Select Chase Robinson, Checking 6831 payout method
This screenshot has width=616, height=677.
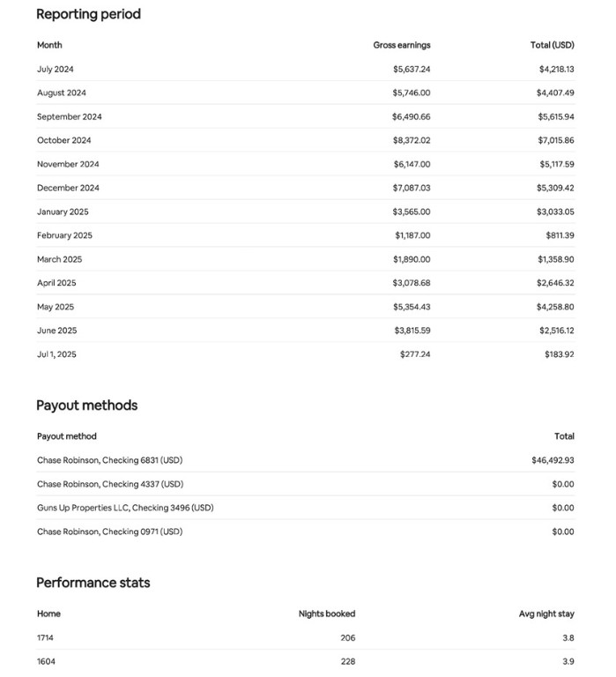(109, 460)
